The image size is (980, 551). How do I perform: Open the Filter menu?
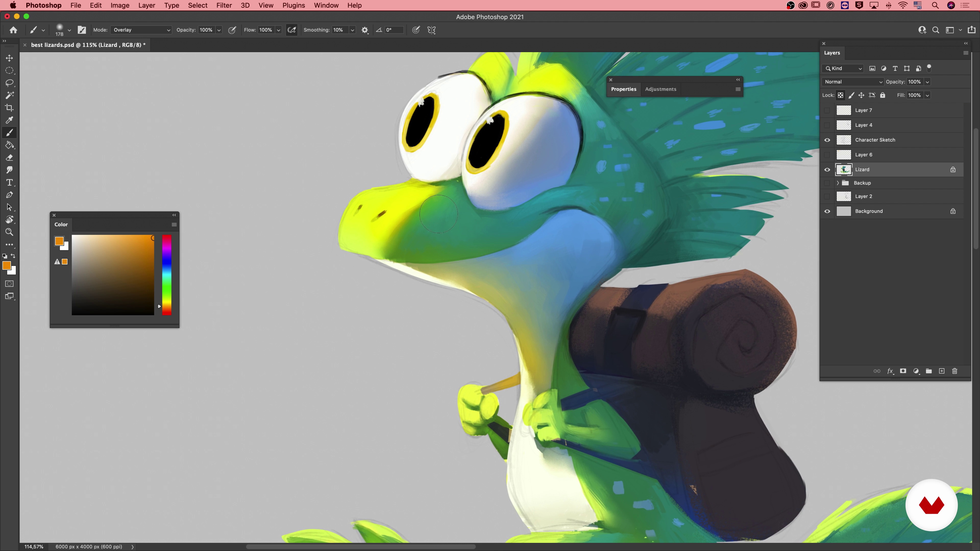224,5
